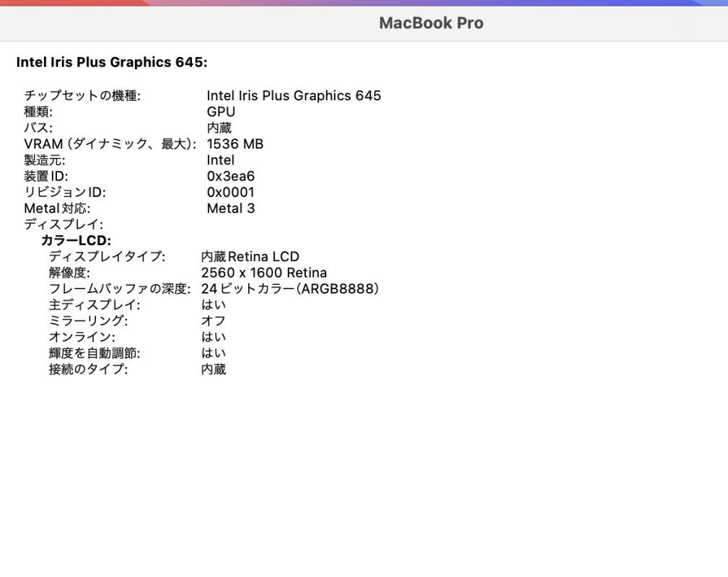Click the ミラーリング label
The image size is (728, 577).
tap(88, 321)
